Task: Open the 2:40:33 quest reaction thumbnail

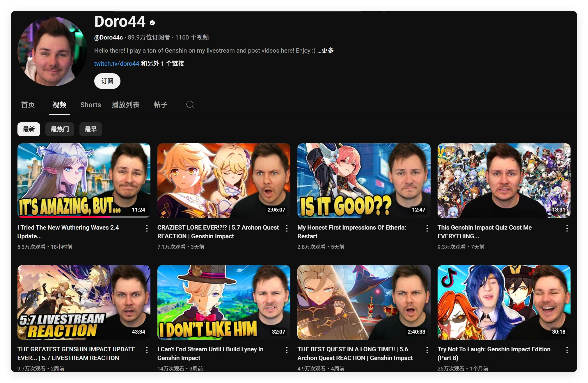Action: 364,302
